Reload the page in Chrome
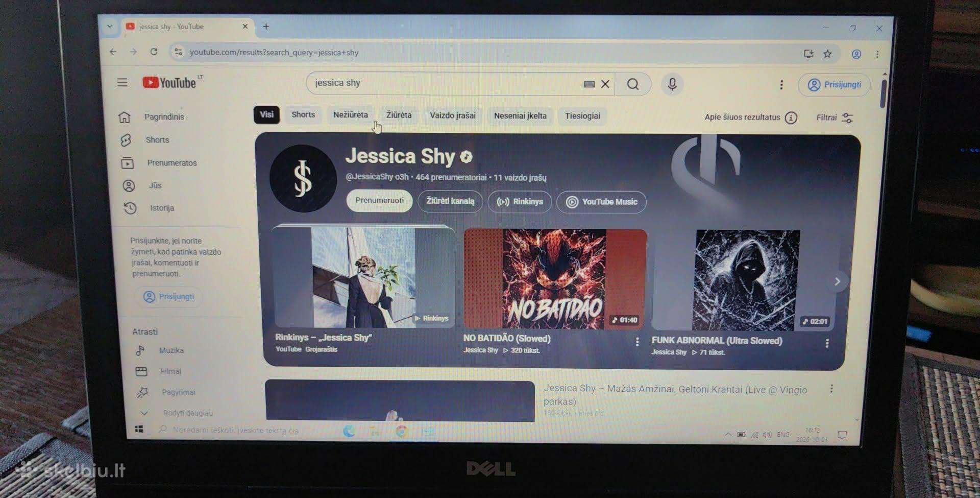The width and height of the screenshot is (980, 498). [x=154, y=52]
